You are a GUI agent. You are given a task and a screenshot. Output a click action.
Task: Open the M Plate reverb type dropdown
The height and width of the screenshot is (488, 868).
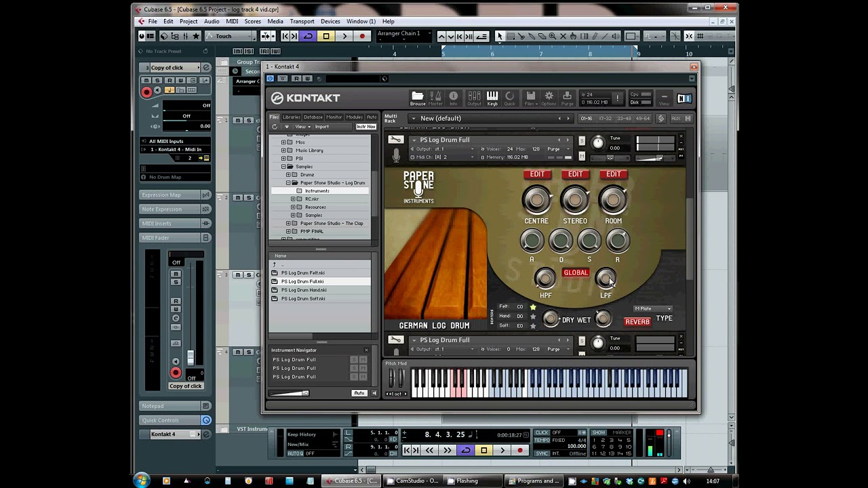[x=653, y=308]
